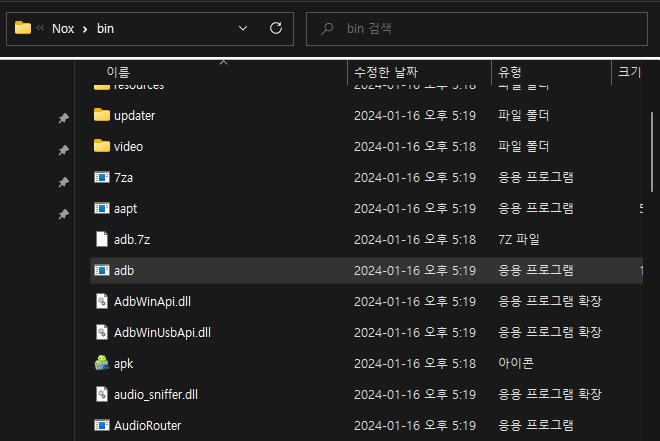Click Nox in the breadcrumb path
Image resolution: width=660 pixels, height=441 pixels.
[x=65, y=29]
